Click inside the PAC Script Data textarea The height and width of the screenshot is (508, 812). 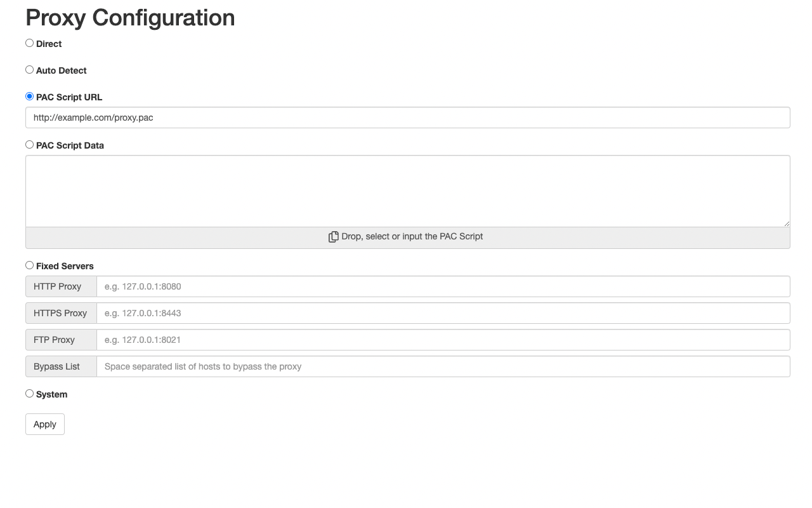(408, 191)
